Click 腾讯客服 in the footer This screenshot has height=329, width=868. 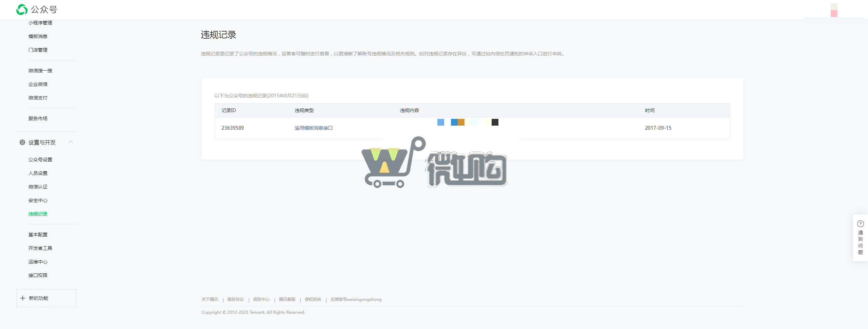[287, 299]
